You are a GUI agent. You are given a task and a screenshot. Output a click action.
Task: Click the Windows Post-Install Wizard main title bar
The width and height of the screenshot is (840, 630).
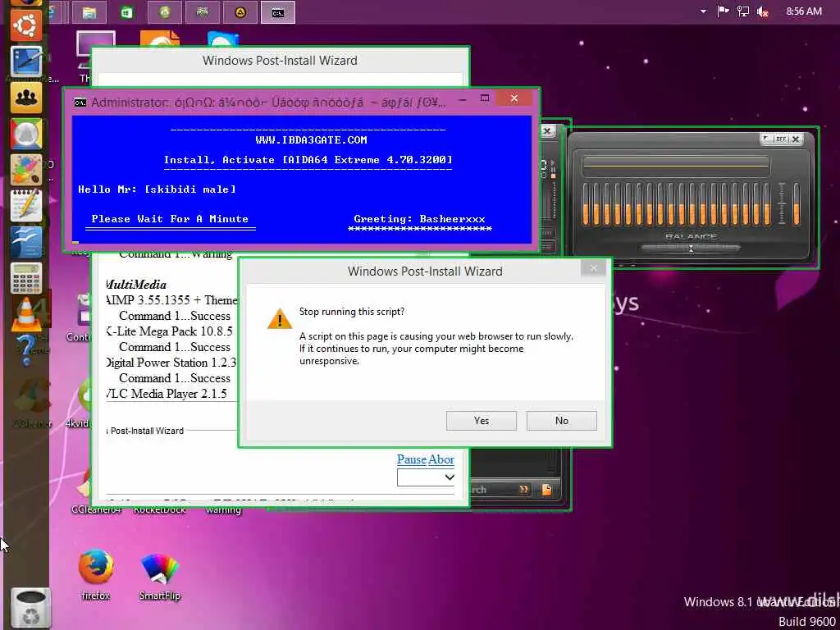tap(280, 60)
